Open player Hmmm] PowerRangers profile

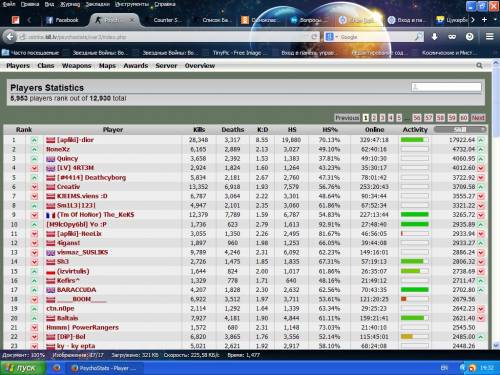82,327
